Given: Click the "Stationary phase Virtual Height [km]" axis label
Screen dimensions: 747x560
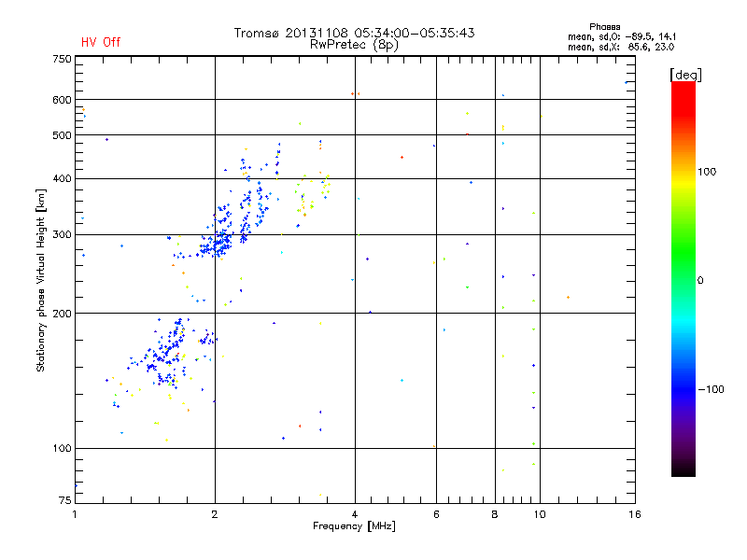Looking at the screenshot, I should 41,280.
